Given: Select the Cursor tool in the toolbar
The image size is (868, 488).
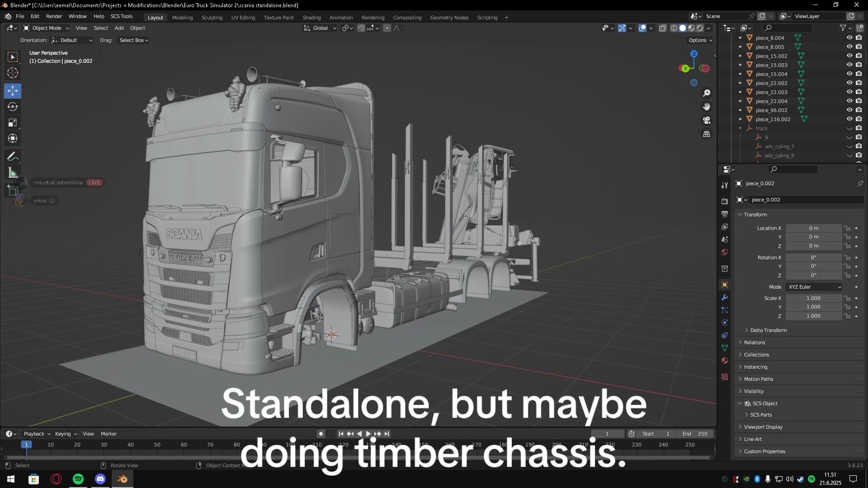Looking at the screenshot, I should (13, 73).
